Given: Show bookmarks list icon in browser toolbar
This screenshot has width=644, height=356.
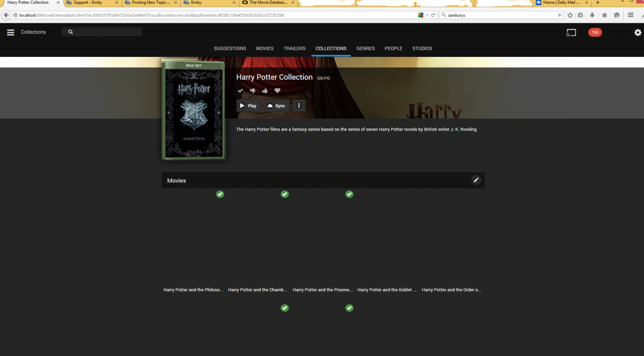Looking at the screenshot, I should [581, 15].
